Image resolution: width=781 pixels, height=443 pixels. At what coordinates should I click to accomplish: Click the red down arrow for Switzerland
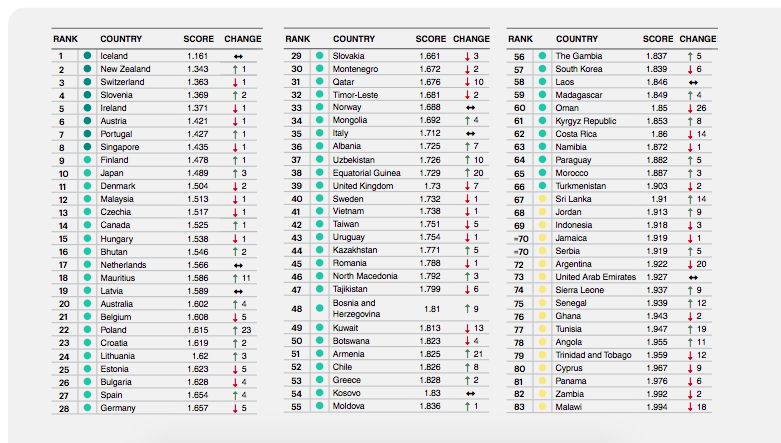[235, 82]
